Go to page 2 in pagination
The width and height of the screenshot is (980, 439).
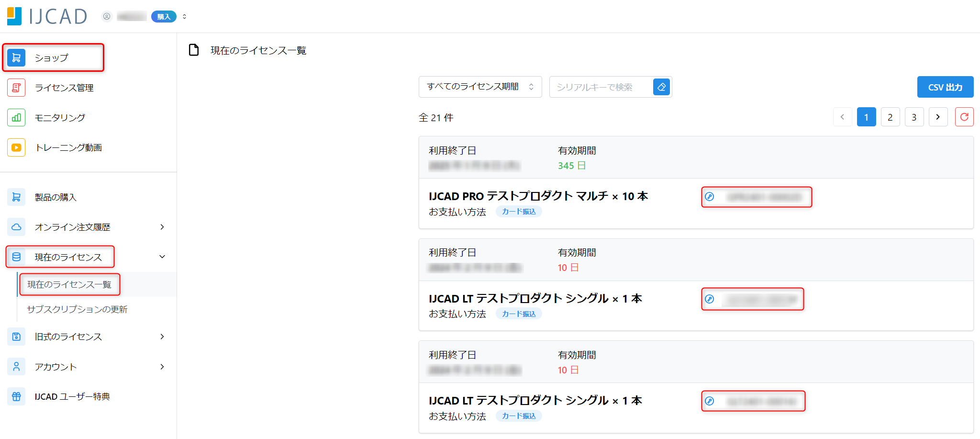point(890,117)
